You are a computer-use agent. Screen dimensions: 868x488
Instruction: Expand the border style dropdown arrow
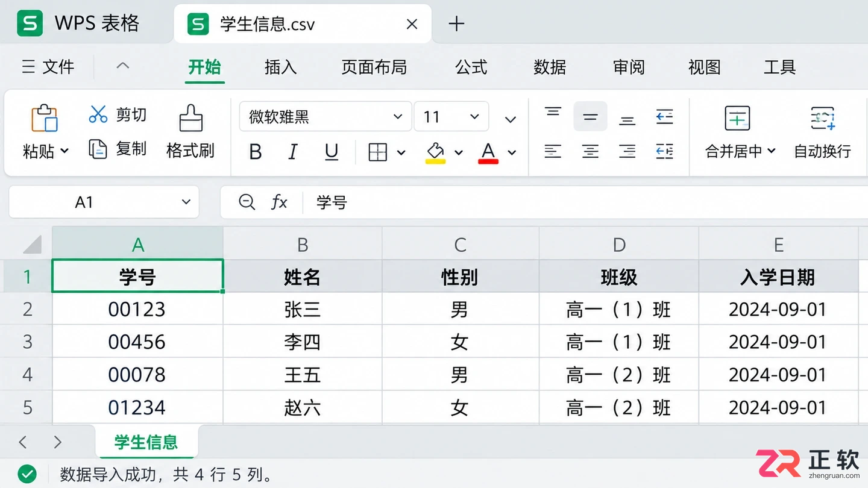coord(401,153)
